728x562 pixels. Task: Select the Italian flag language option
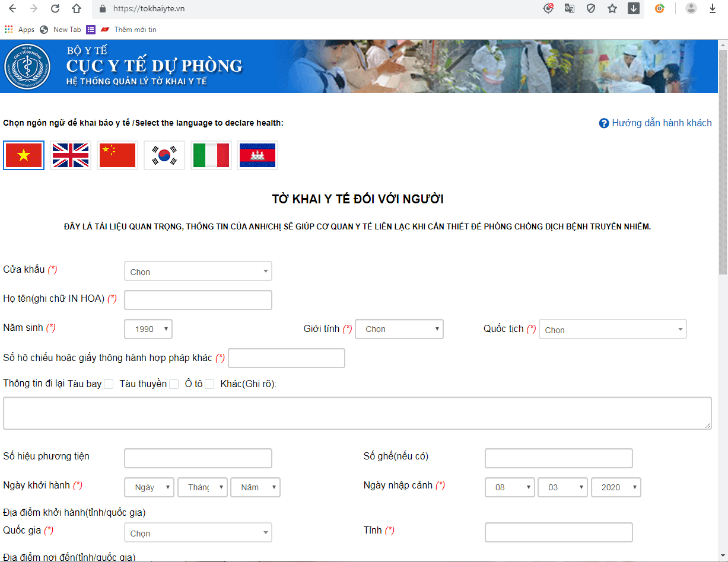point(211,156)
